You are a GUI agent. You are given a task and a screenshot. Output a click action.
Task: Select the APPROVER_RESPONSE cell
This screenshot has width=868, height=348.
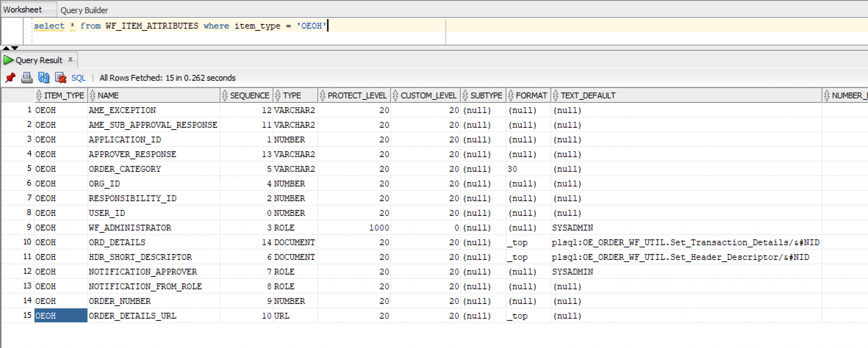pos(154,154)
